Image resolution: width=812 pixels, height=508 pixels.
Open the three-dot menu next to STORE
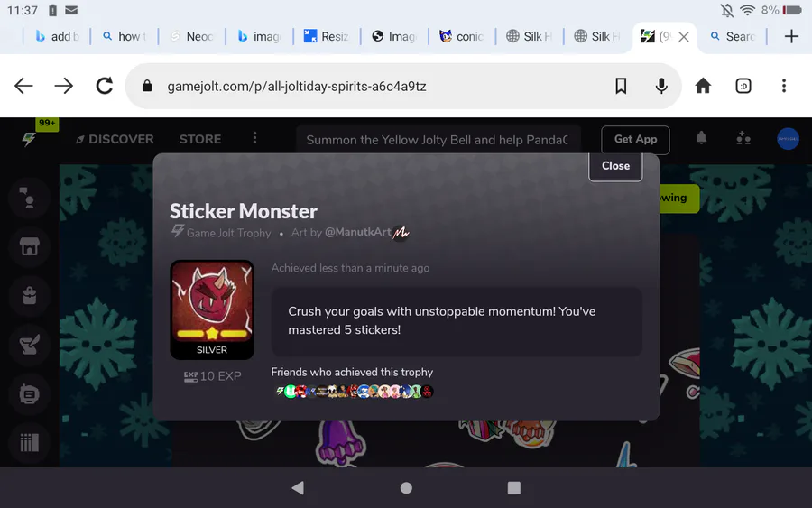(x=254, y=138)
